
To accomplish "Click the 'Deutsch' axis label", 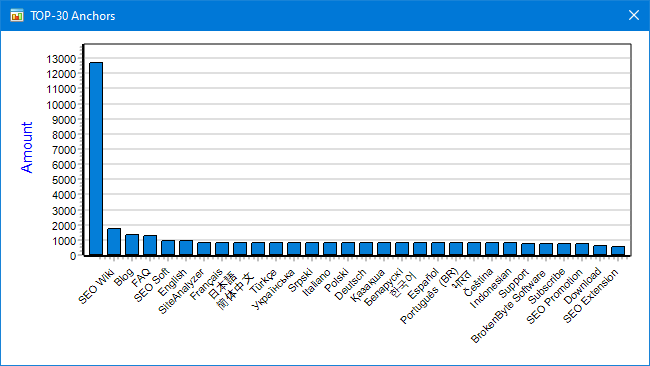I will tap(350, 284).
